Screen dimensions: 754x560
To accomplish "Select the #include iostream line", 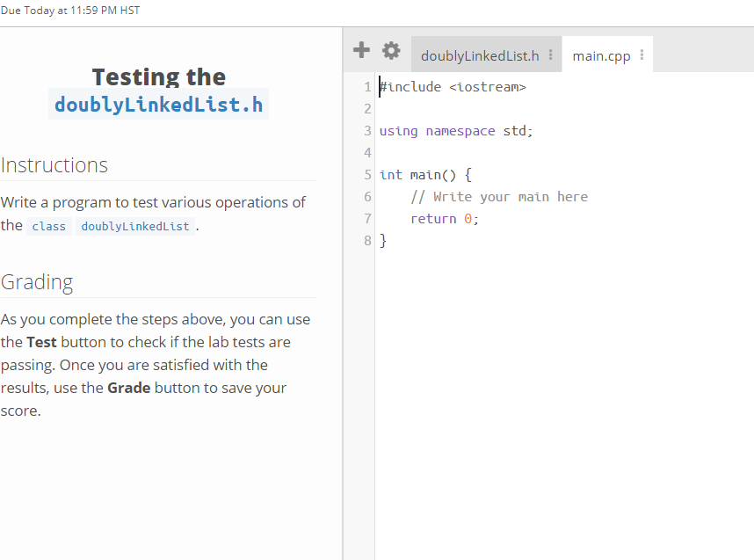I will [x=453, y=86].
